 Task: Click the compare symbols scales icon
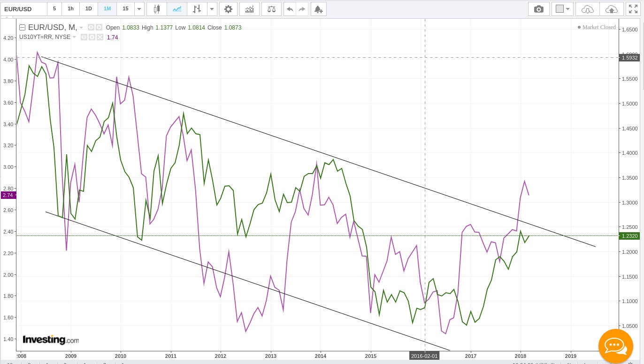(x=272, y=9)
